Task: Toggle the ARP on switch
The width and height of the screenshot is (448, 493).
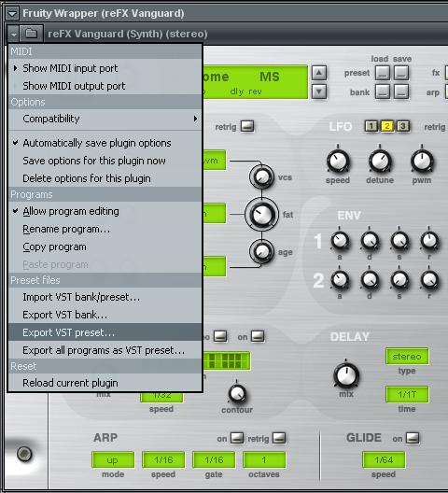Action: pyautogui.click(x=237, y=438)
